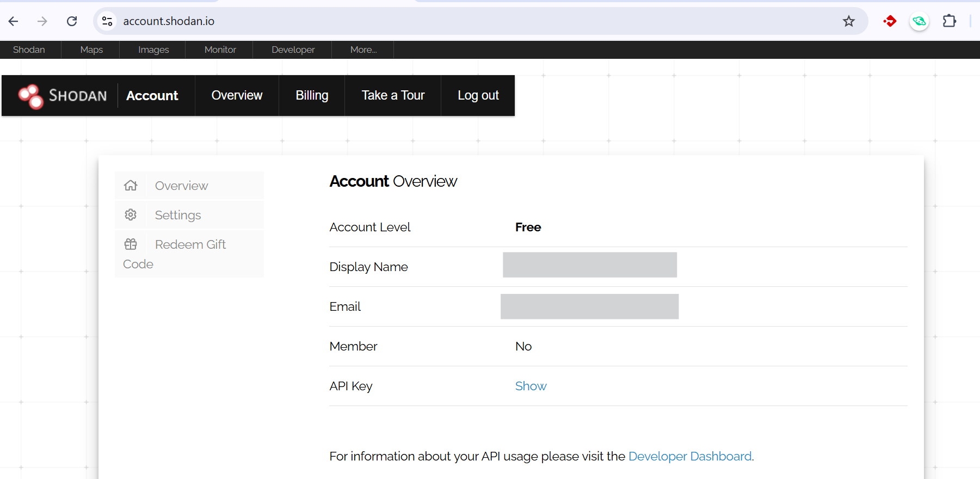980x479 pixels.
Task: Reload the page with the refresh button
Action: coord(72,21)
